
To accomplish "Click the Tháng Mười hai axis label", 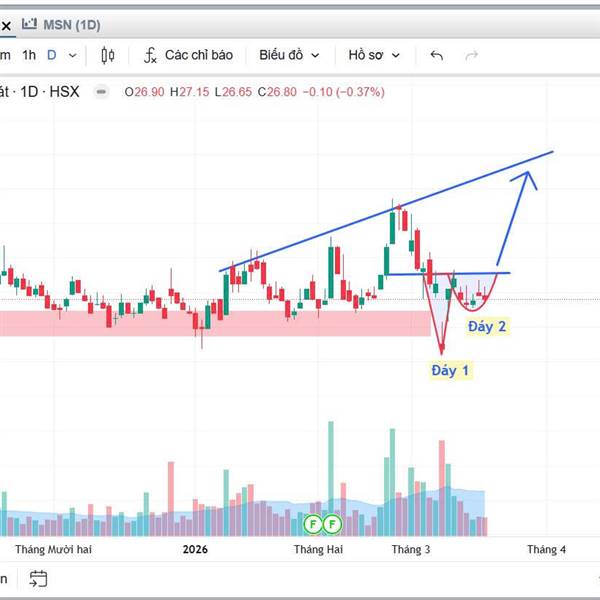I will [x=54, y=549].
